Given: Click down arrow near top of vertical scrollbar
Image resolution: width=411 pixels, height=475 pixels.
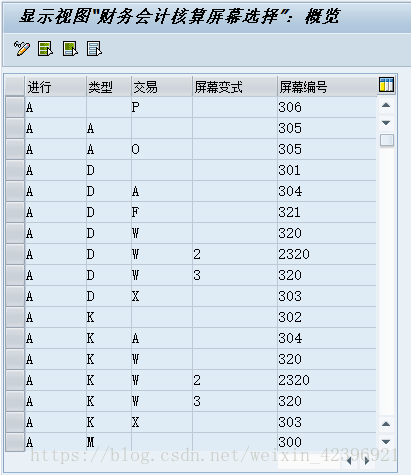Looking at the screenshot, I should pos(386,123).
